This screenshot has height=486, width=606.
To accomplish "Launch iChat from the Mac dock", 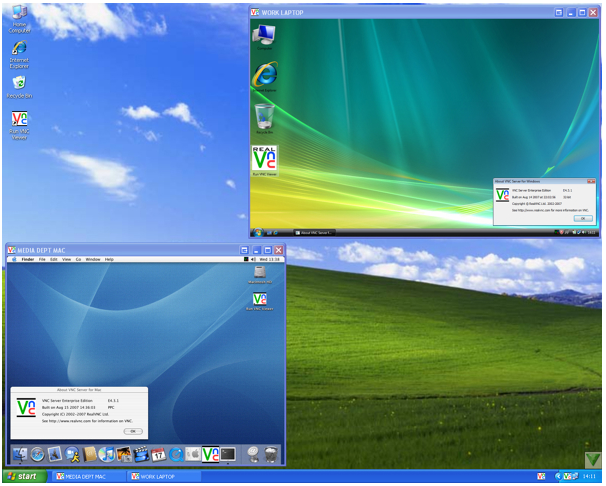I will [x=72, y=454].
